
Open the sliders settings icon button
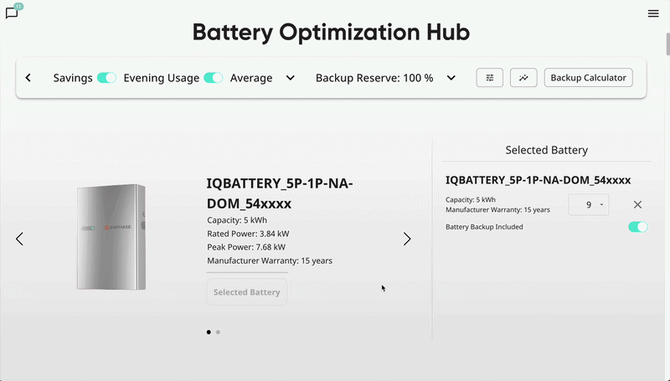[x=490, y=78]
